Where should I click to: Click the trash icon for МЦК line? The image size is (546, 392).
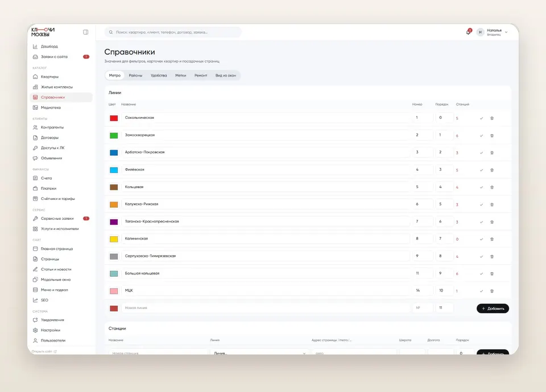[x=492, y=291]
